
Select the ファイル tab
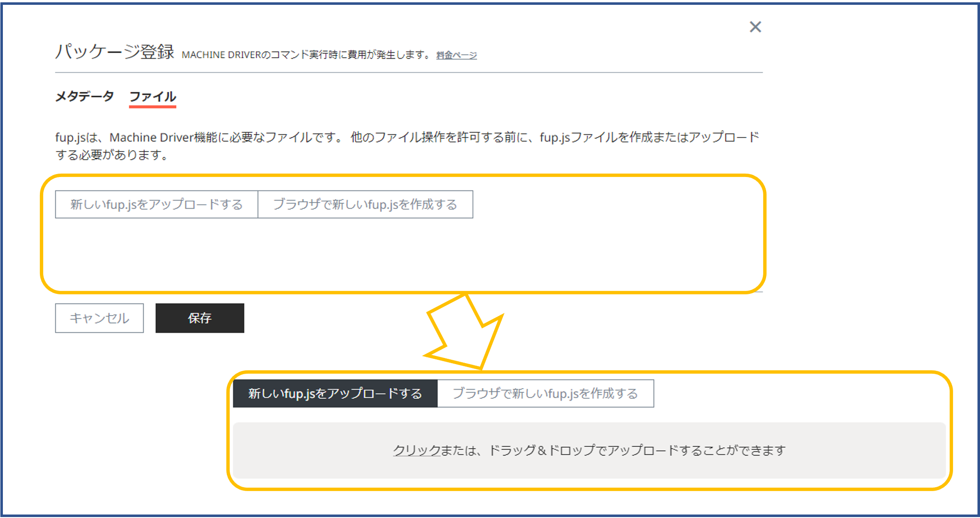(x=153, y=96)
